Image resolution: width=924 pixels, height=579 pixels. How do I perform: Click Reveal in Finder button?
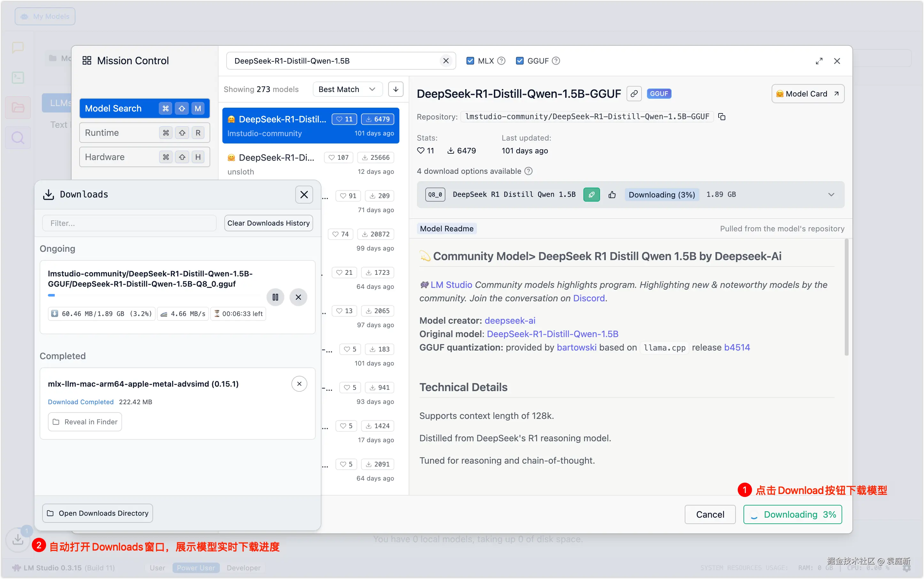(85, 422)
